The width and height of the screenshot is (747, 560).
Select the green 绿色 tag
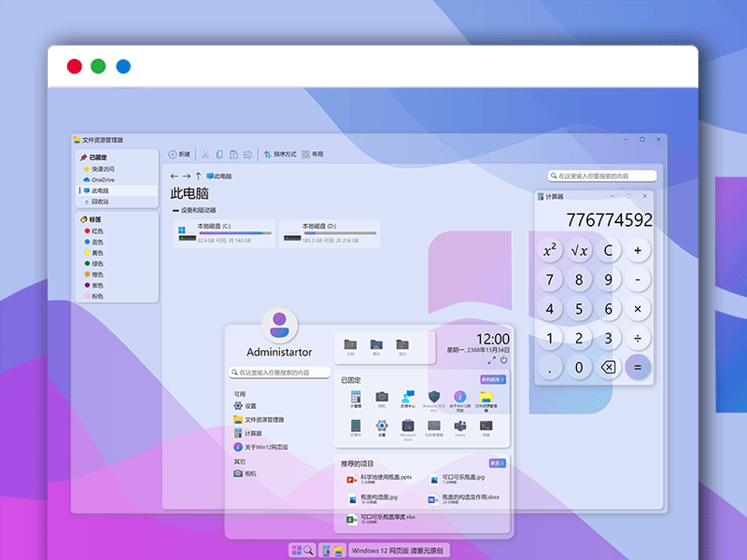94,263
